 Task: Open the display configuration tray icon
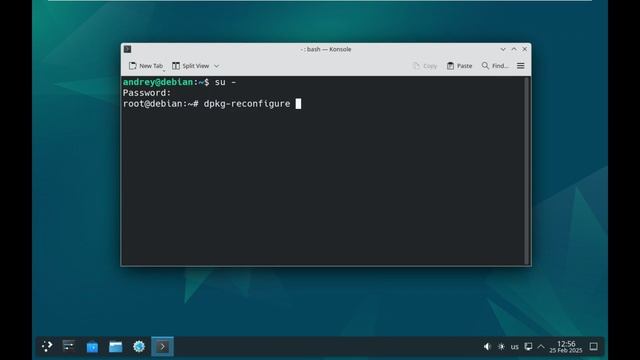click(528, 347)
